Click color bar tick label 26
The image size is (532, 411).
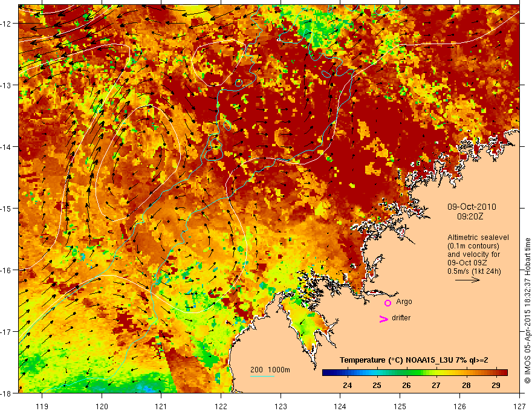click(x=406, y=386)
